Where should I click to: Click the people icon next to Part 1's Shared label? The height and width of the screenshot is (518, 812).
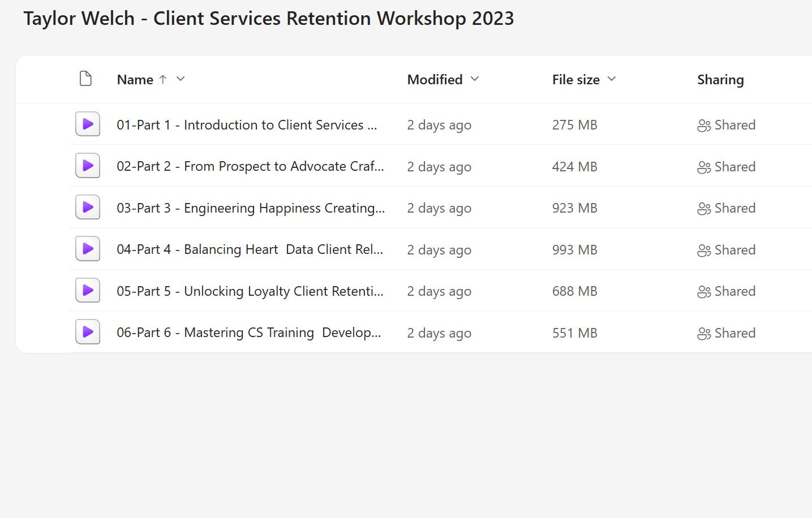pyautogui.click(x=704, y=125)
